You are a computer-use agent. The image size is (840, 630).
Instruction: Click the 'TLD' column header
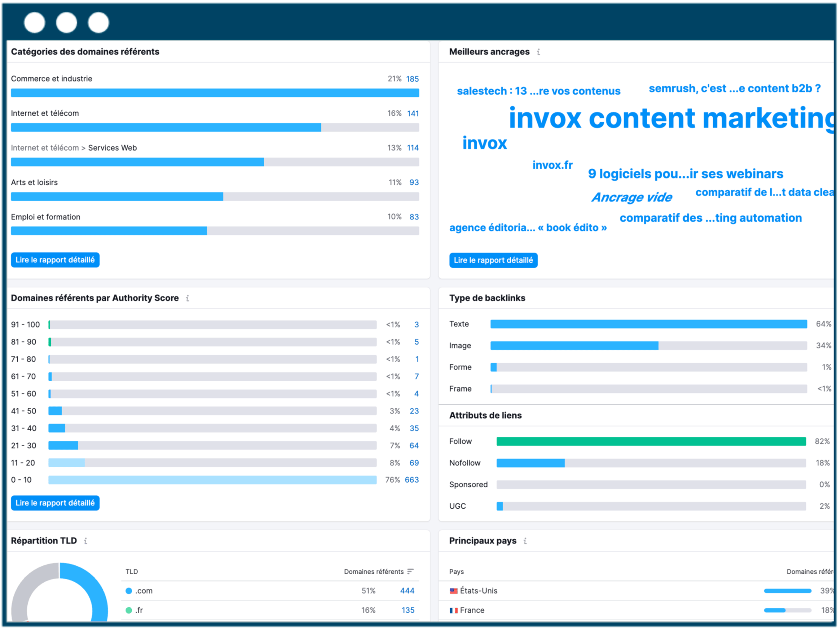[132, 572]
